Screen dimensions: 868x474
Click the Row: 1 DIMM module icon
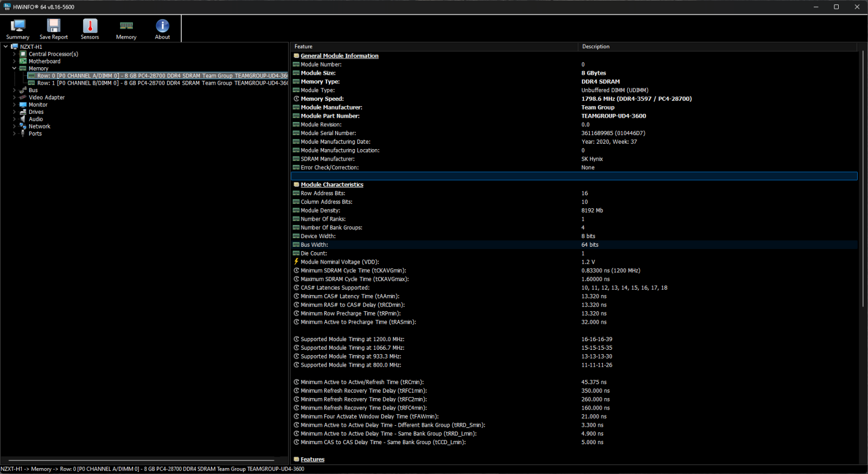pyautogui.click(x=31, y=83)
